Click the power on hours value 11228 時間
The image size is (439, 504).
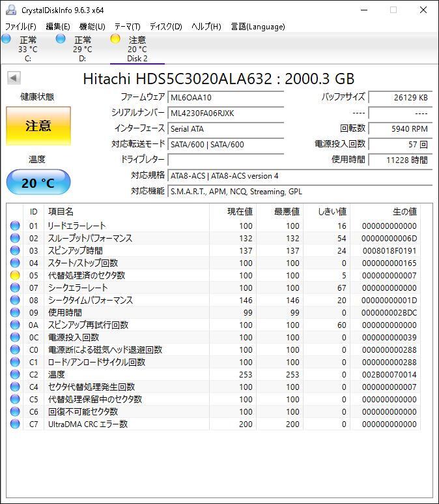coord(400,160)
